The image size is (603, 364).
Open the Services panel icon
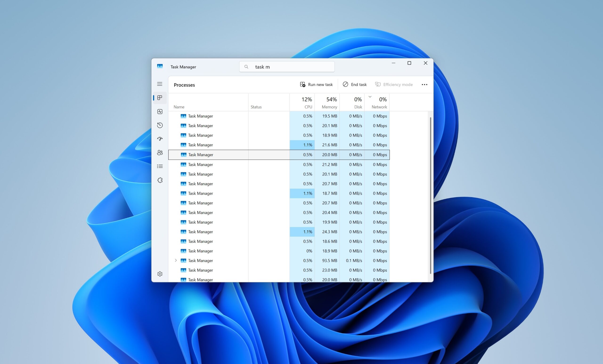(160, 180)
